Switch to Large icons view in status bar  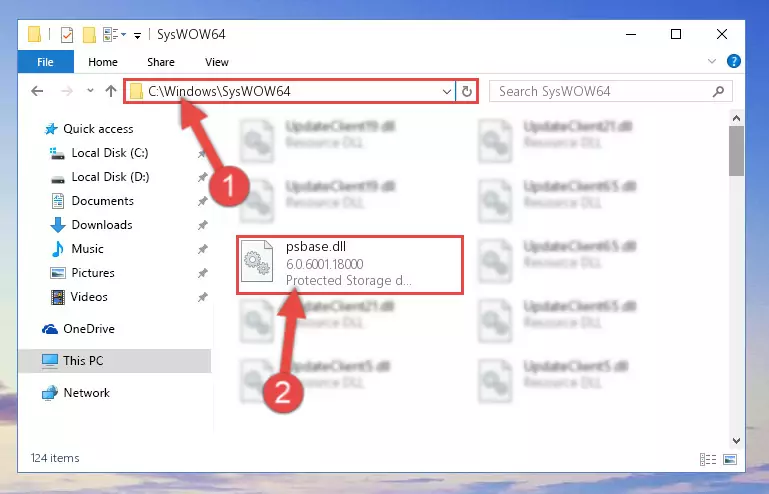(x=730, y=459)
